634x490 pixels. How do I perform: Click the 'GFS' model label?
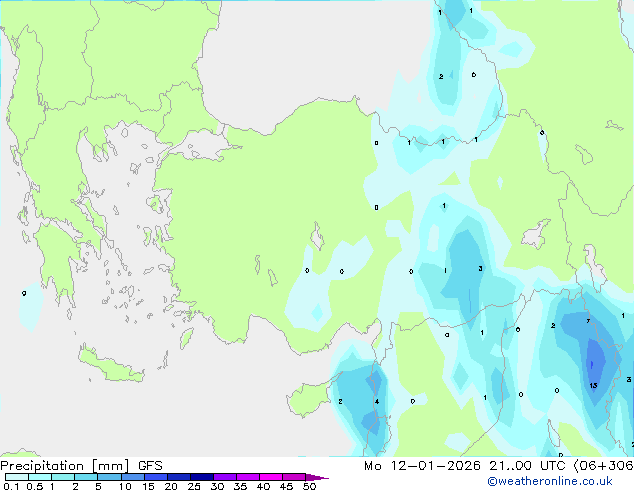point(150,466)
